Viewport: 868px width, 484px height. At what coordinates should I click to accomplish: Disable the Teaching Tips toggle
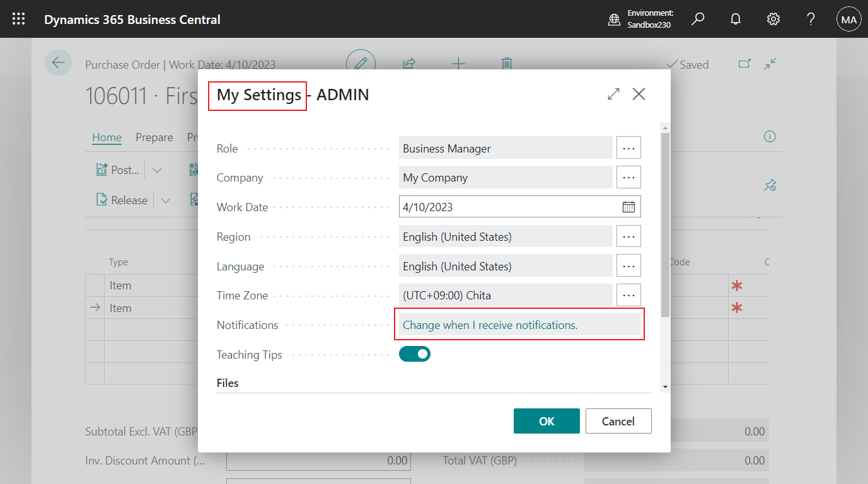click(x=414, y=354)
